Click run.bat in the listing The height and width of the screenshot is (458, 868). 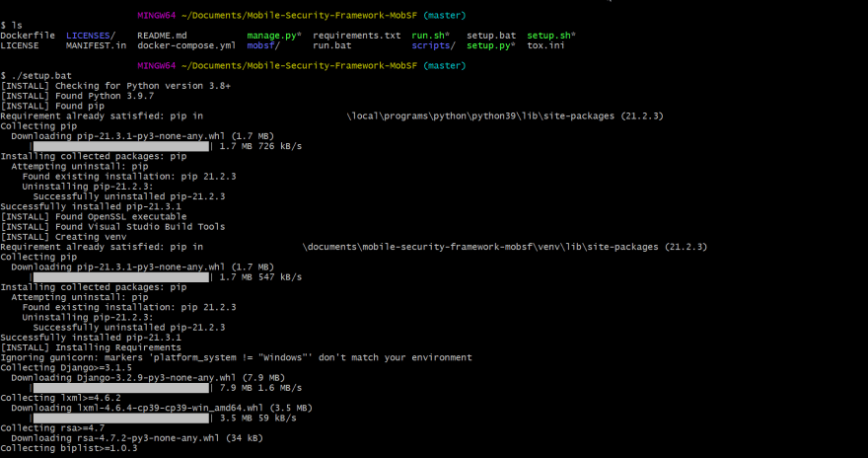coord(332,45)
